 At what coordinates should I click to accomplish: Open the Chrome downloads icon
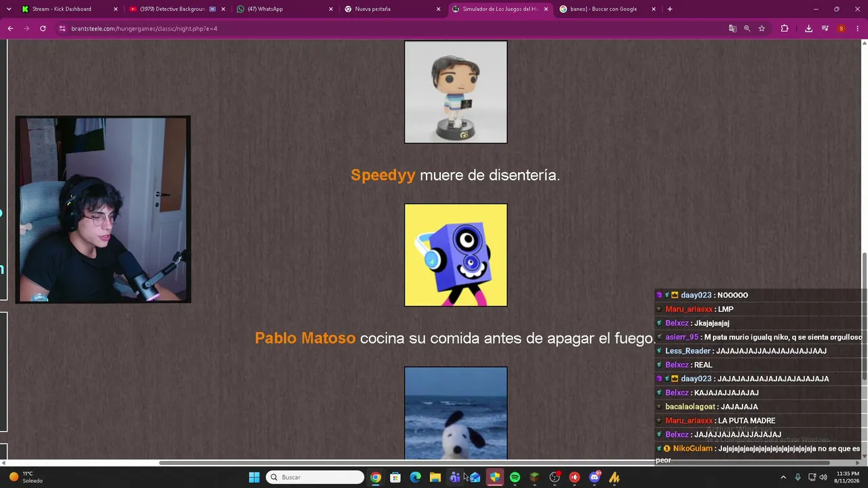(x=808, y=28)
